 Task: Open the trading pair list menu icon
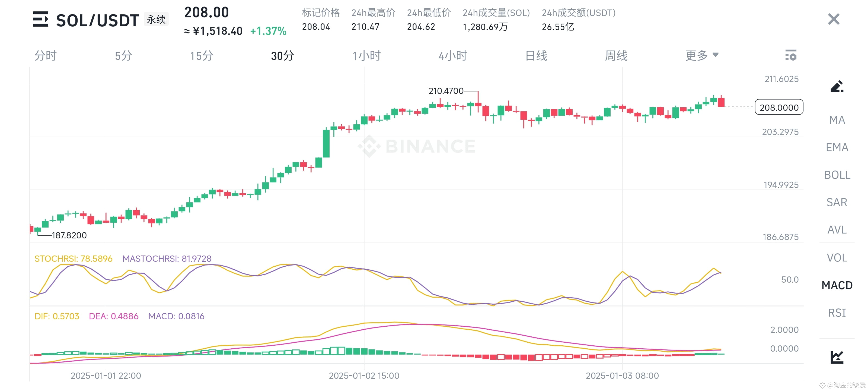pos(40,19)
